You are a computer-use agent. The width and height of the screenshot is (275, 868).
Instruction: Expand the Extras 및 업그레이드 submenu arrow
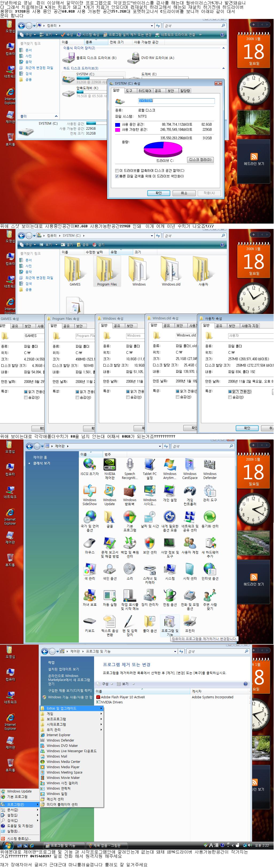tap(101, 708)
